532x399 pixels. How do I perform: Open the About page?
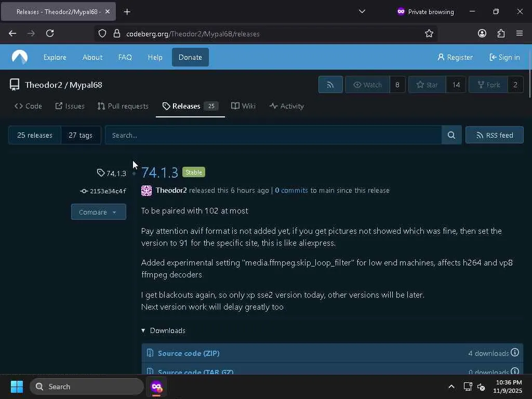click(92, 57)
